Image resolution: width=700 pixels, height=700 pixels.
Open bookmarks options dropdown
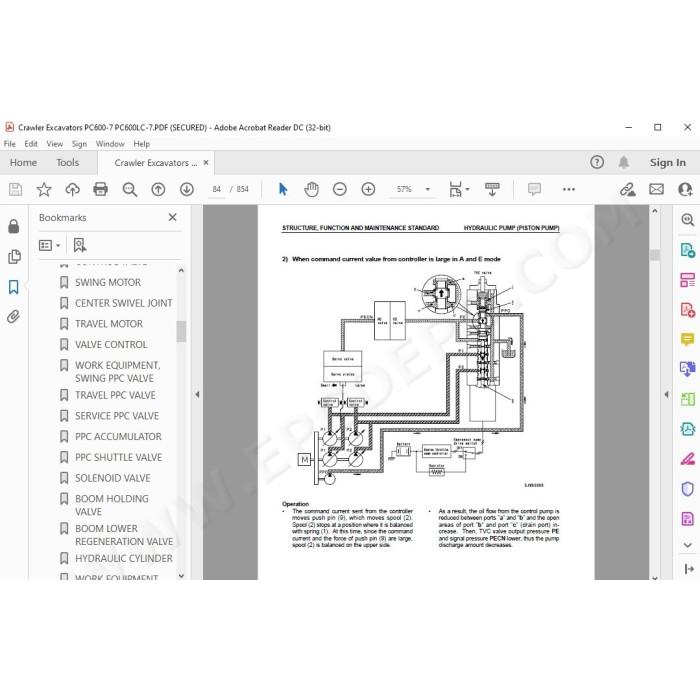50,245
